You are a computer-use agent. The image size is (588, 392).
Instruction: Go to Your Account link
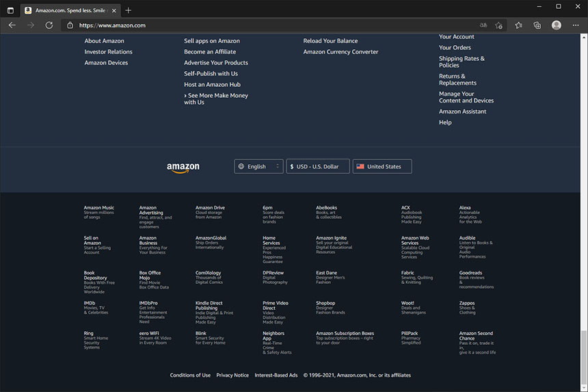pos(456,37)
